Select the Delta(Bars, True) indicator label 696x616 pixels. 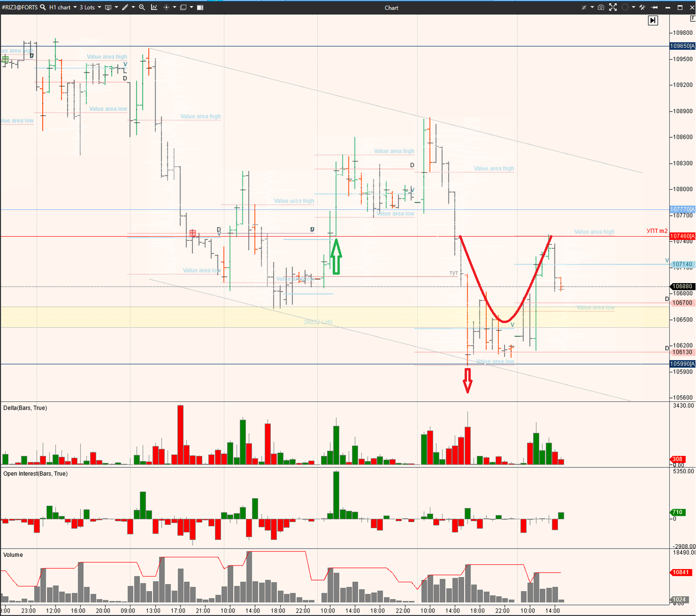click(x=25, y=408)
